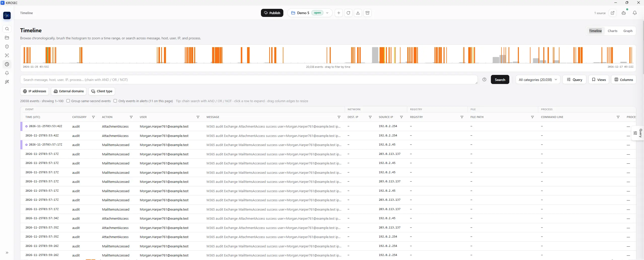Click the robot assistant icon top right
644x260 pixels.
624,13
